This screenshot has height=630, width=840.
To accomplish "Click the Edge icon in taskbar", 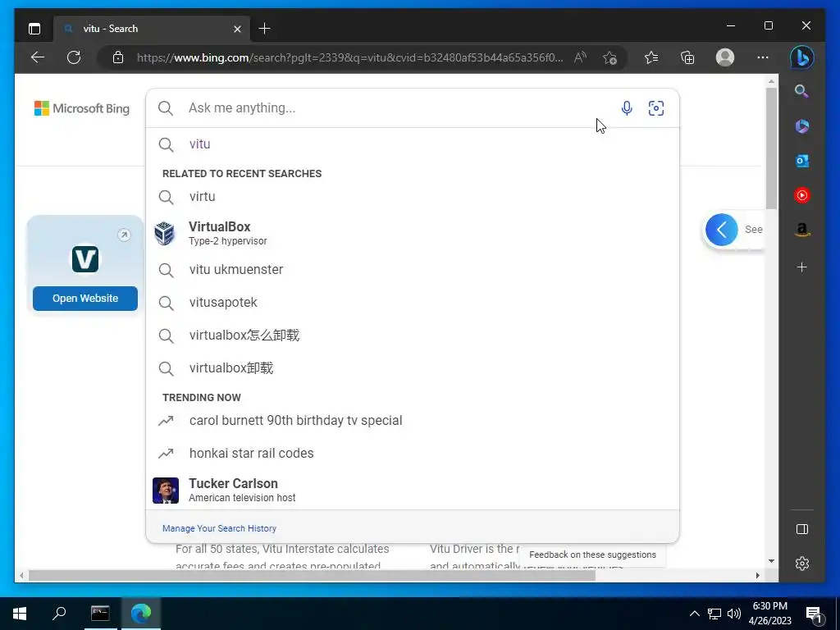I will pos(141,613).
